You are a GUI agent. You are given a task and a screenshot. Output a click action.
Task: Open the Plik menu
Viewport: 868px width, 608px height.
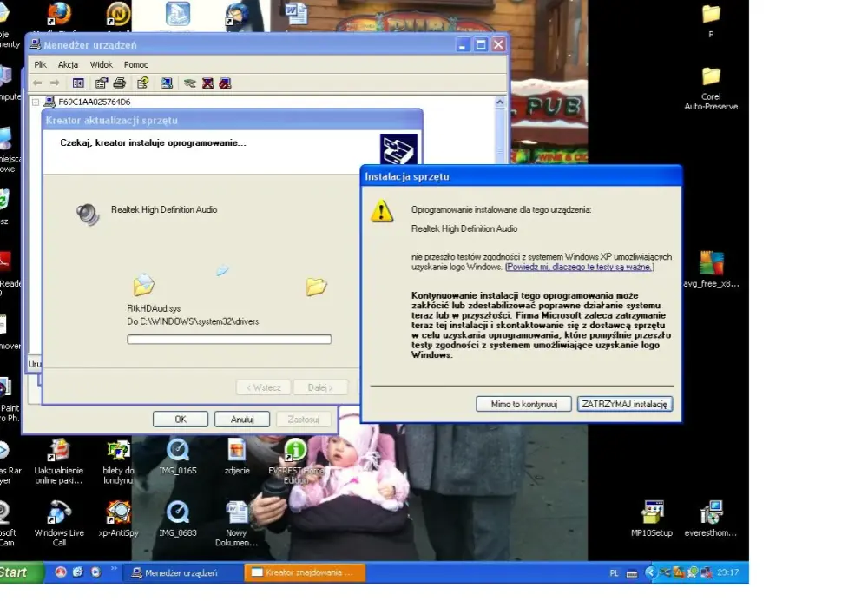(x=41, y=65)
